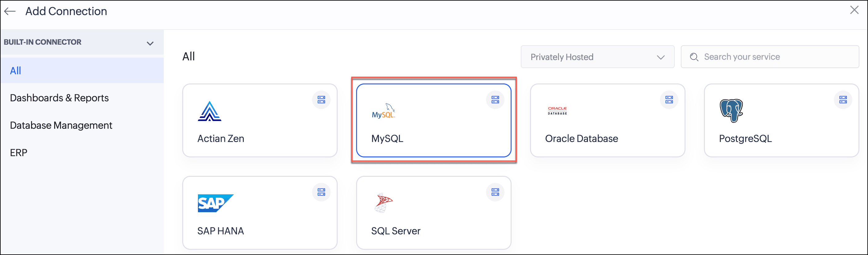Select the ERP category
The width and height of the screenshot is (868, 255).
coord(18,153)
